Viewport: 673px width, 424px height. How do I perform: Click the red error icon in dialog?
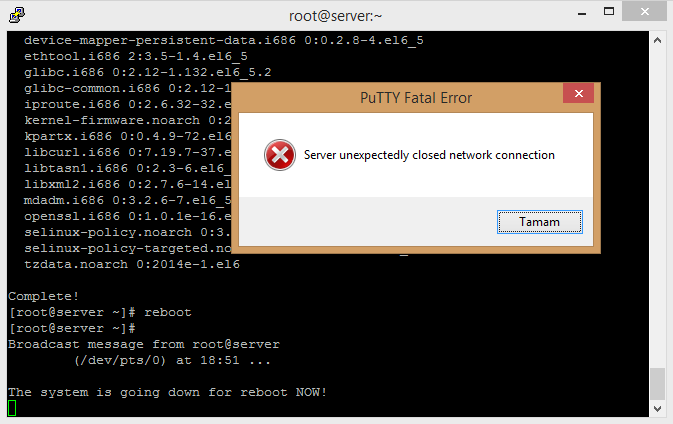[x=280, y=155]
